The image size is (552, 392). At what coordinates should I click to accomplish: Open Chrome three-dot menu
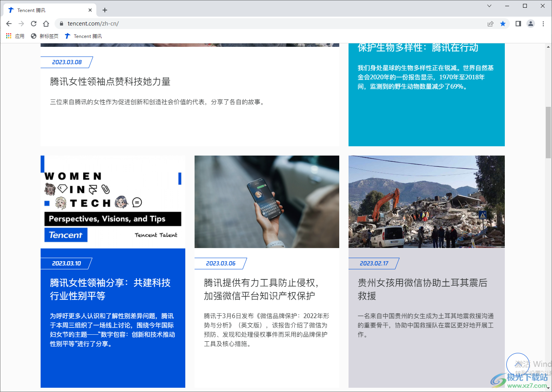(543, 24)
